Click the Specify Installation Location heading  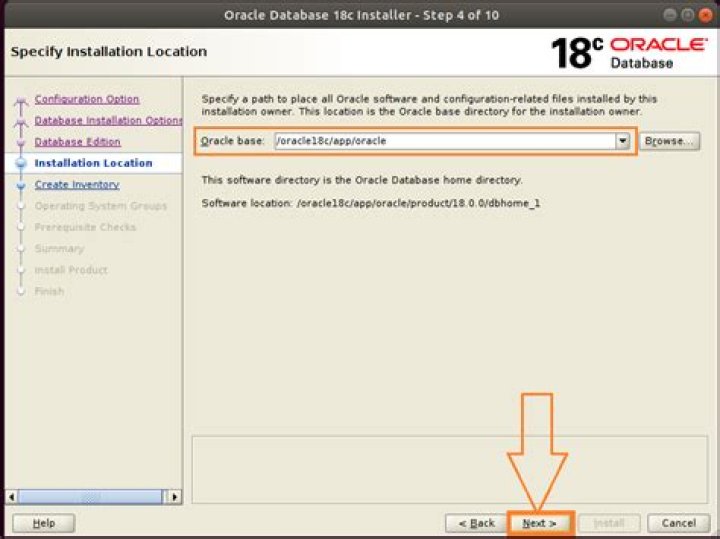pyautogui.click(x=109, y=51)
